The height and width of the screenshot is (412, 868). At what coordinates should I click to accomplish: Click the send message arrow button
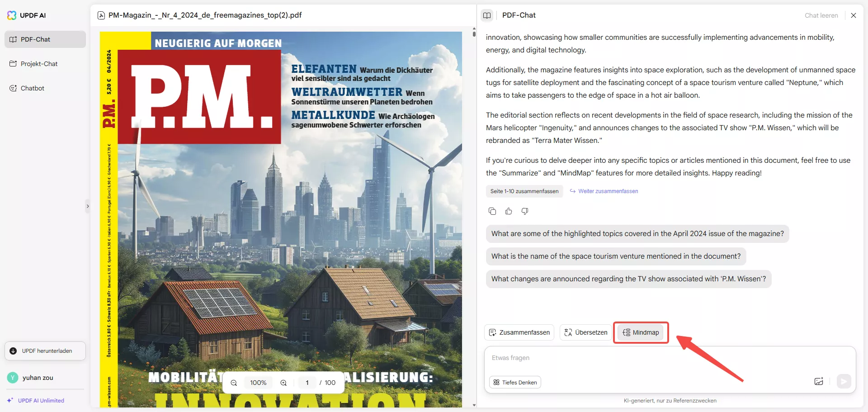pyautogui.click(x=844, y=382)
